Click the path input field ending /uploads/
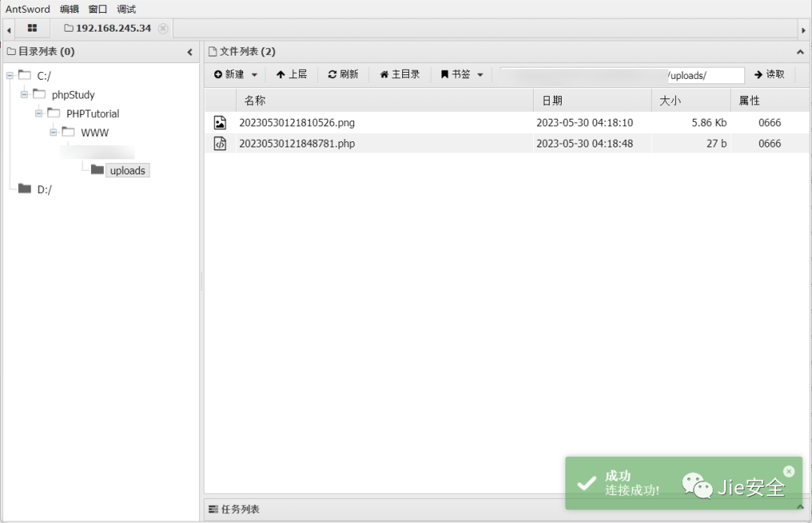Image resolution: width=812 pixels, height=523 pixels. coord(622,76)
